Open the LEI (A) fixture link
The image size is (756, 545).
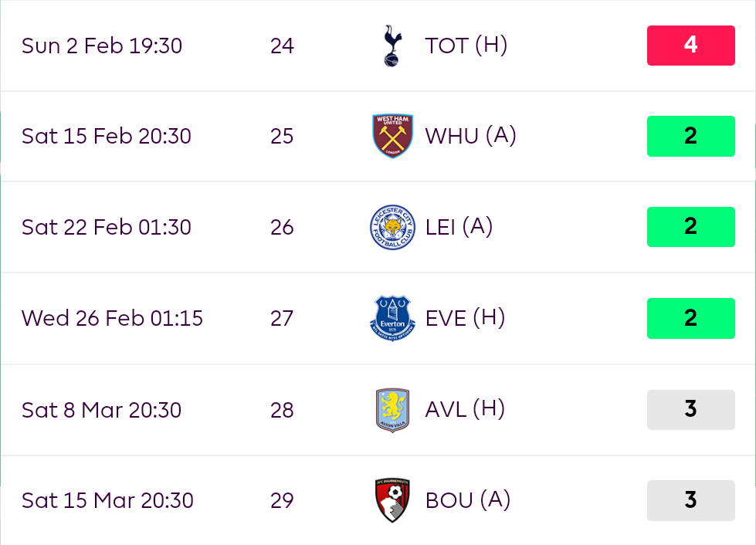click(459, 227)
